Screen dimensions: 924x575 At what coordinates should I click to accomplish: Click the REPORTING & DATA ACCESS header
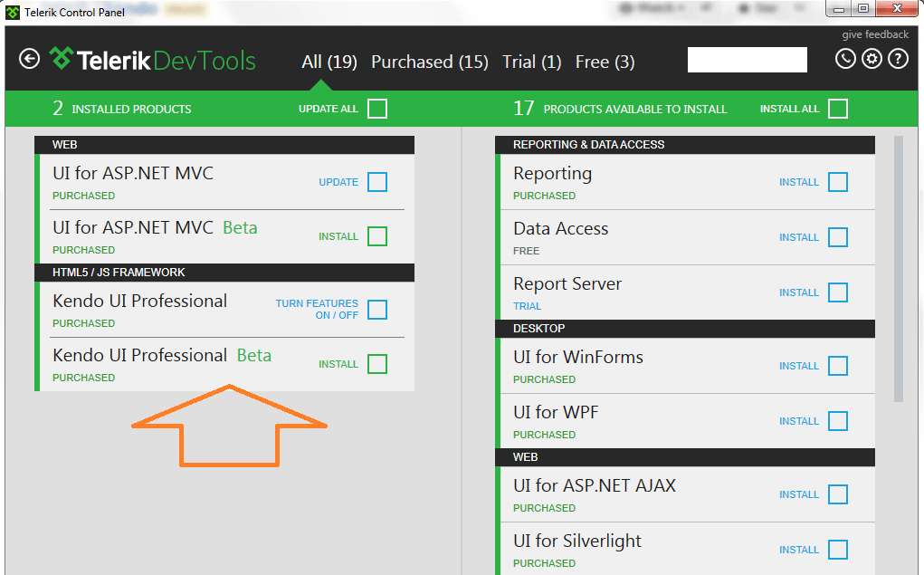[685, 145]
